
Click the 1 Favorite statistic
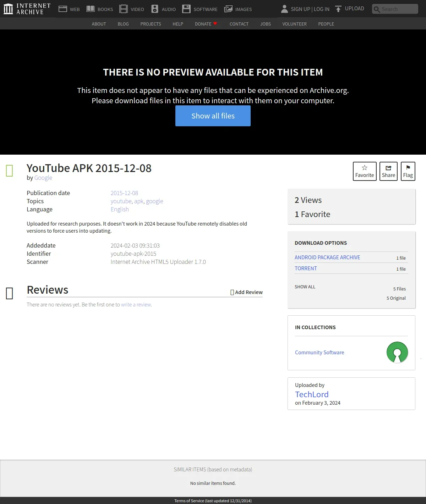click(312, 214)
